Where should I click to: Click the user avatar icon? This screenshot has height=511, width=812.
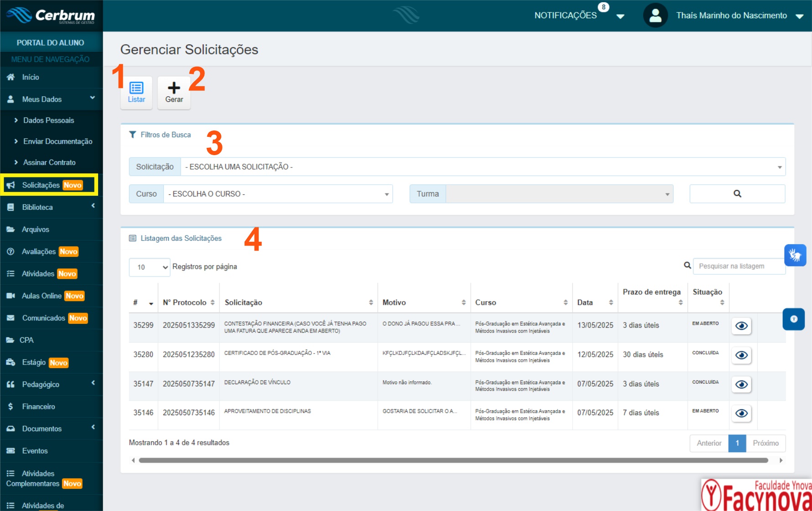pyautogui.click(x=656, y=16)
